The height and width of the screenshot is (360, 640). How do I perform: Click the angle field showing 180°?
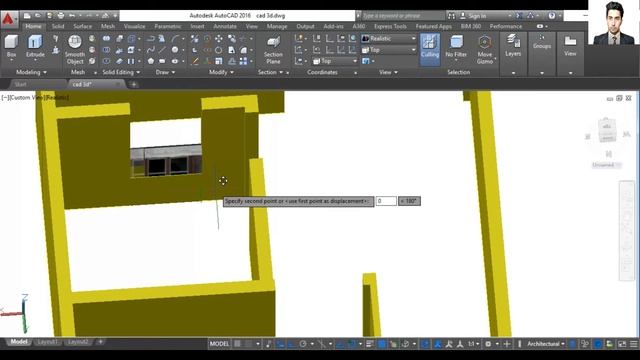[x=409, y=201]
